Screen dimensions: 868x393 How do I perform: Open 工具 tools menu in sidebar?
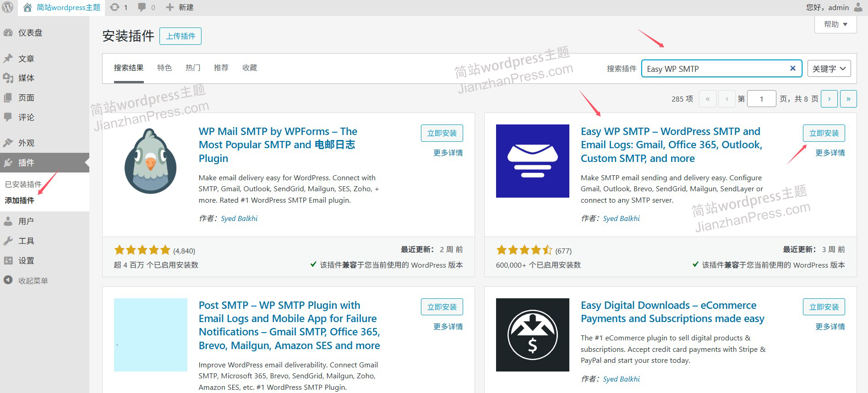pyautogui.click(x=26, y=241)
